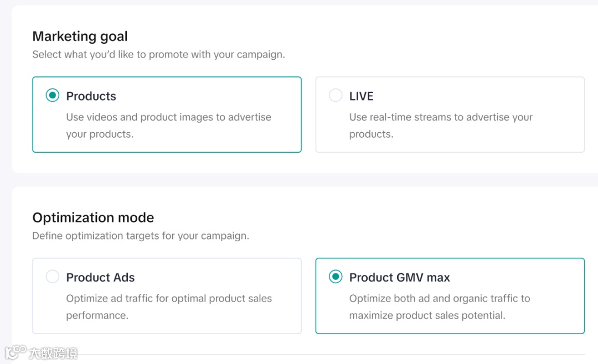This screenshot has height=364, width=598.
Task: Click the real-time streams description text
Action: [440, 126]
